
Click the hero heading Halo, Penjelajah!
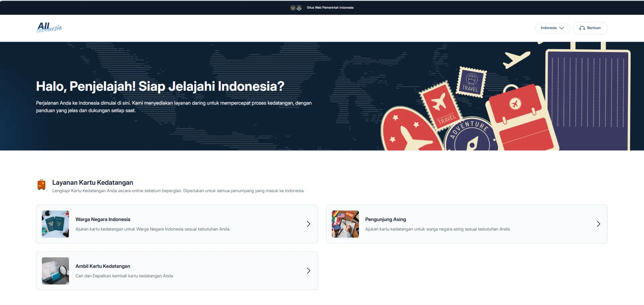(x=160, y=86)
